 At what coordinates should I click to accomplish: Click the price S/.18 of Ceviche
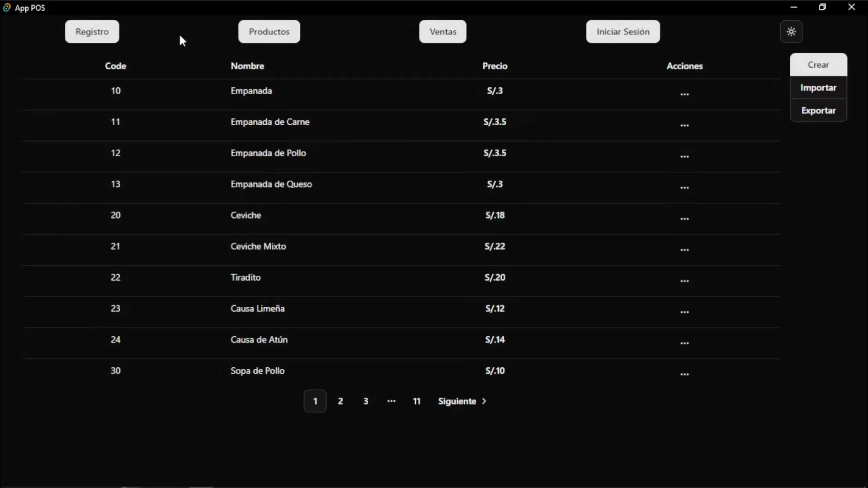495,216
